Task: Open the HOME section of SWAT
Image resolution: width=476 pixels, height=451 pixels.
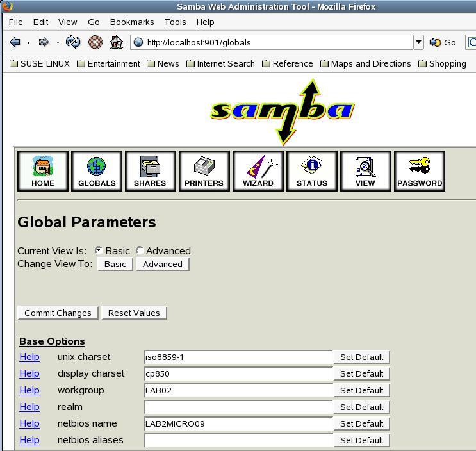Action: click(43, 171)
